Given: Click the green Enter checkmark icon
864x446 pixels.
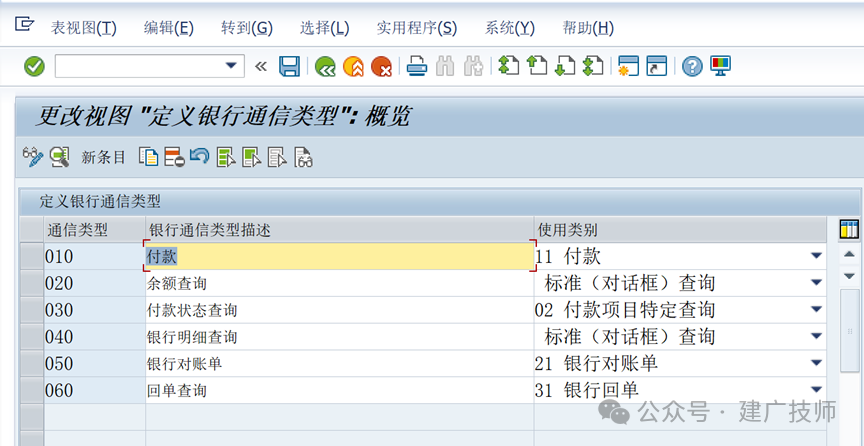Looking at the screenshot, I should (34, 67).
